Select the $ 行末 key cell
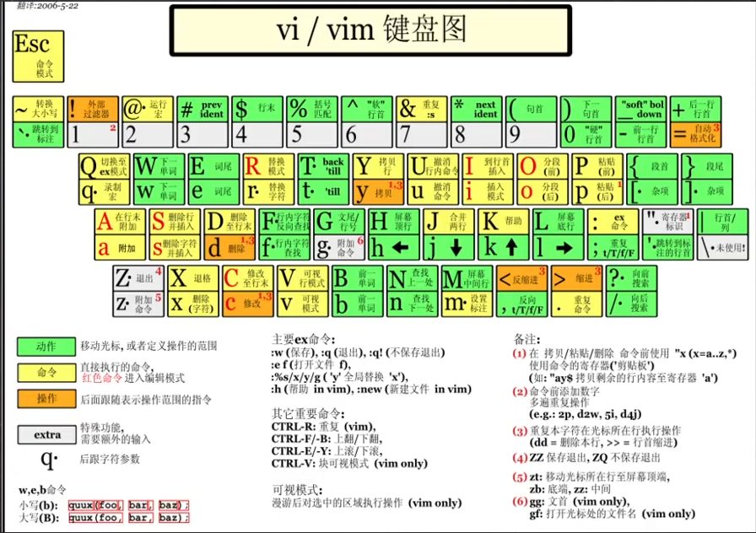Viewport: 756px width, 533px height. pyautogui.click(x=257, y=109)
